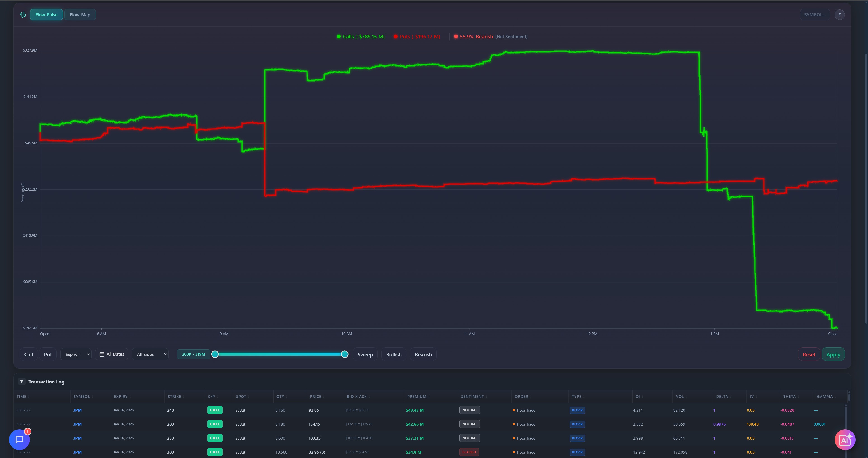868x458 pixels.
Task: Click the CALL badge in strike 200 row
Action: pyautogui.click(x=215, y=424)
